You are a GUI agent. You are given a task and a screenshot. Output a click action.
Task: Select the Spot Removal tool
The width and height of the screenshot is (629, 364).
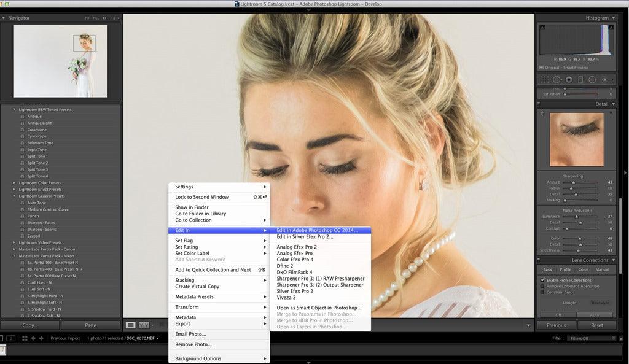(557, 79)
